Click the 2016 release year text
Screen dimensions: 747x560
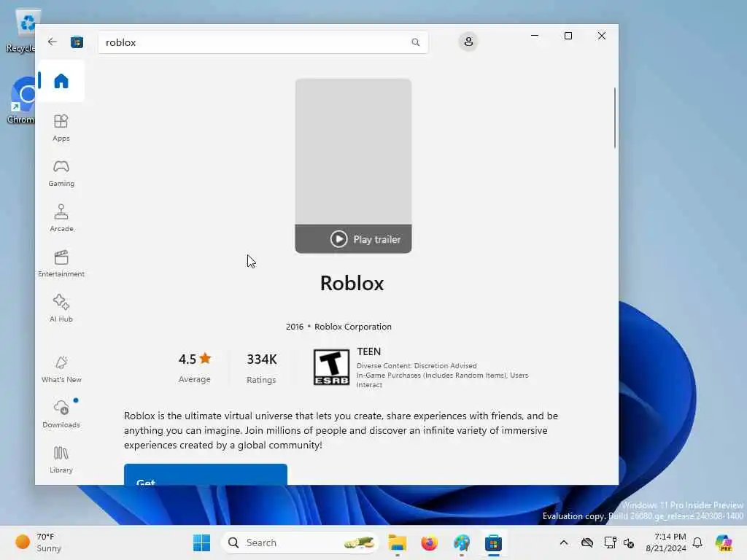point(295,327)
